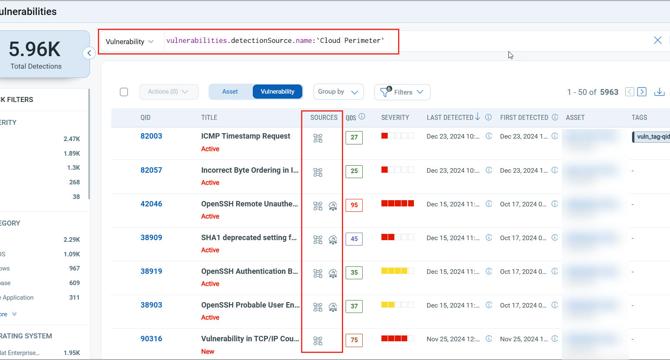The height and width of the screenshot is (360, 670).
Task: Click the last detected clock icon for QID 90316
Action: point(489,339)
